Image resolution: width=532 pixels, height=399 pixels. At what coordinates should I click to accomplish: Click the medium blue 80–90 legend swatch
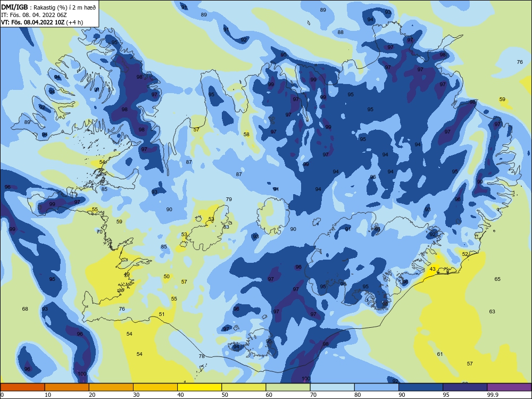point(377,387)
